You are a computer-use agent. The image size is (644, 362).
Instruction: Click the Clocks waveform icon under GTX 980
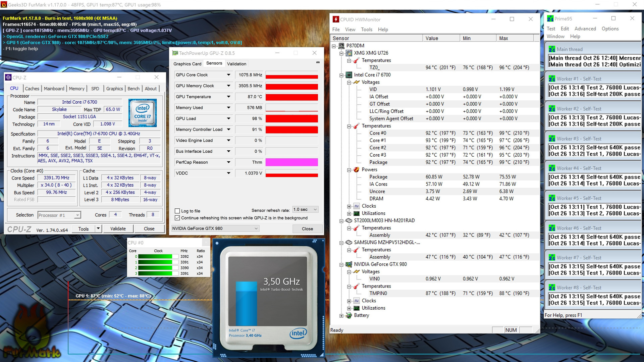coord(357,301)
